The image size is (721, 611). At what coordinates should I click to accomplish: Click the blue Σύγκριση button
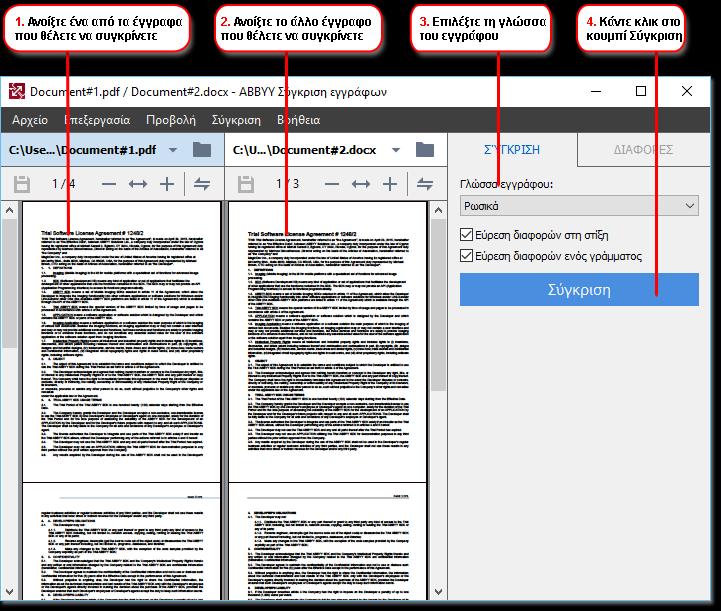click(579, 290)
